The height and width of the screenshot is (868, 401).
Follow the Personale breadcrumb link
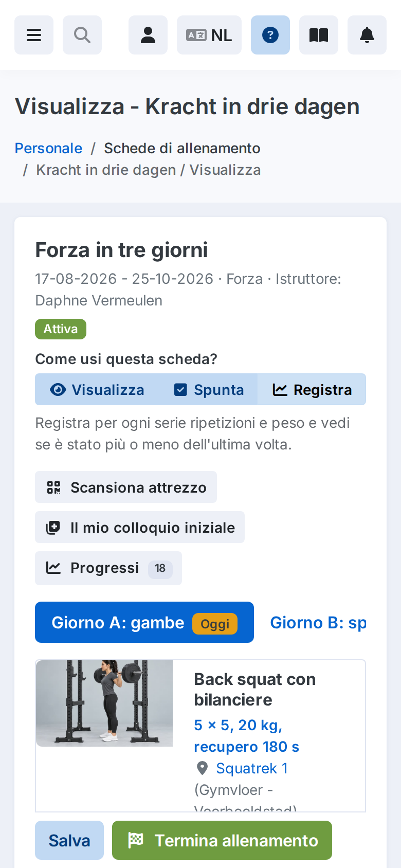click(48, 148)
